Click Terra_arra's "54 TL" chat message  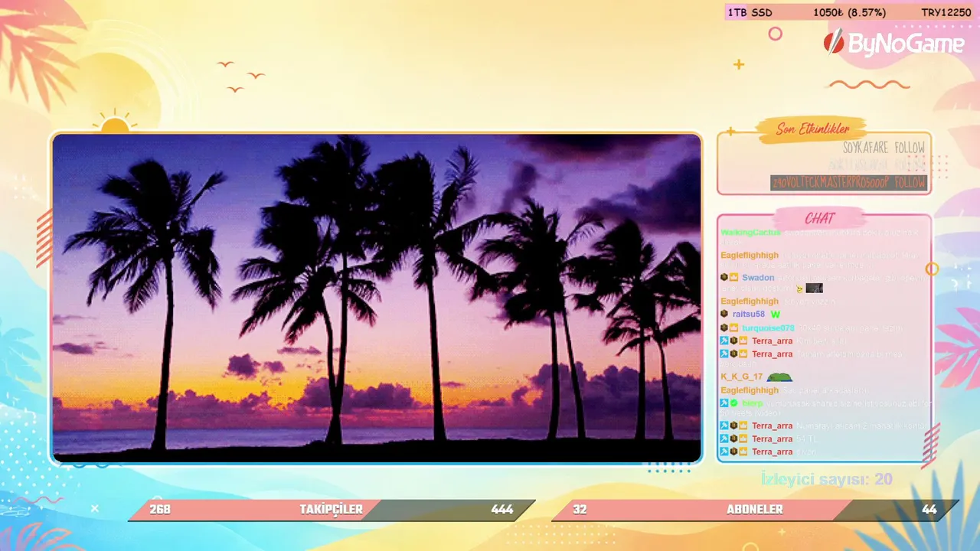805,439
